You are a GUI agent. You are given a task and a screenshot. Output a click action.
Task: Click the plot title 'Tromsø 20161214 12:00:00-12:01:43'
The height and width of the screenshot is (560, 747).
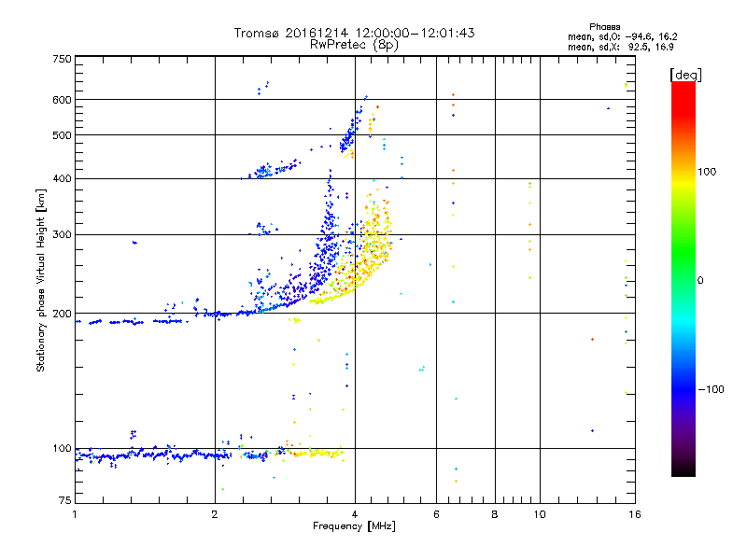(x=354, y=33)
